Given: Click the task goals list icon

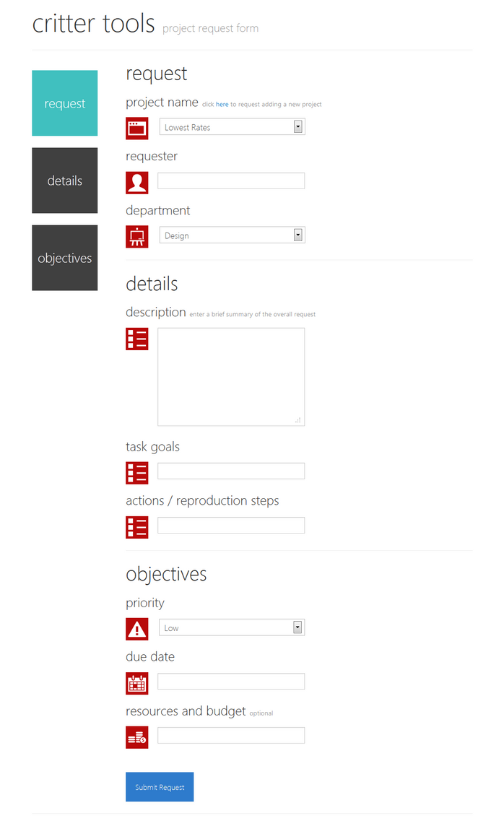Looking at the screenshot, I should [137, 473].
